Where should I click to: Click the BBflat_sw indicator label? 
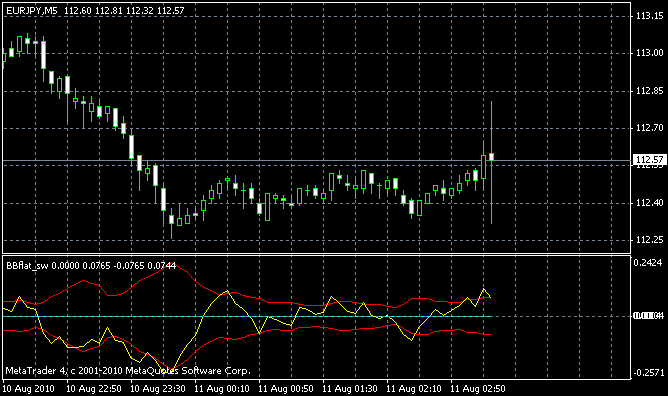(27, 266)
